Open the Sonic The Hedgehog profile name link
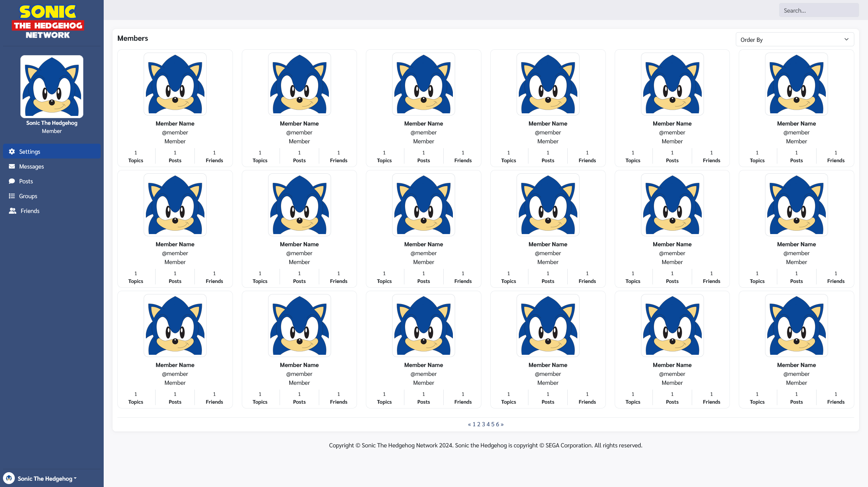The image size is (868, 487). point(52,123)
